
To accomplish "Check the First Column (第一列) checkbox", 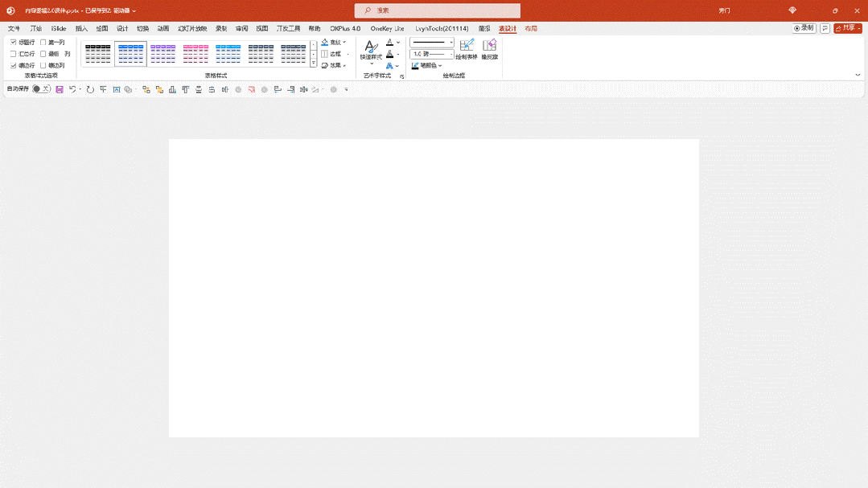I will (43, 42).
